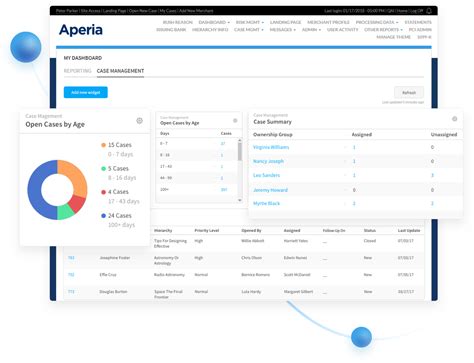Viewport: 474px width, 363px height.
Task: Click the Status column header
Action: (x=370, y=230)
